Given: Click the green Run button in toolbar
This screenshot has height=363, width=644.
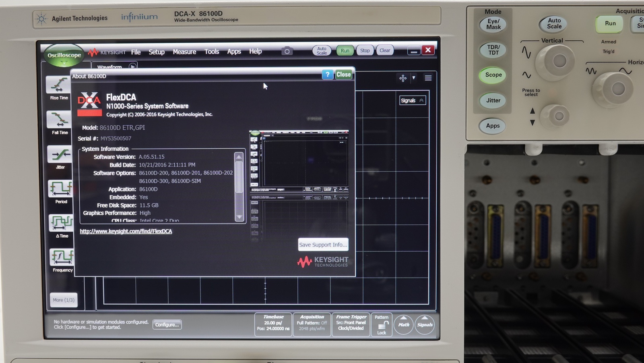Looking at the screenshot, I should [x=345, y=50].
